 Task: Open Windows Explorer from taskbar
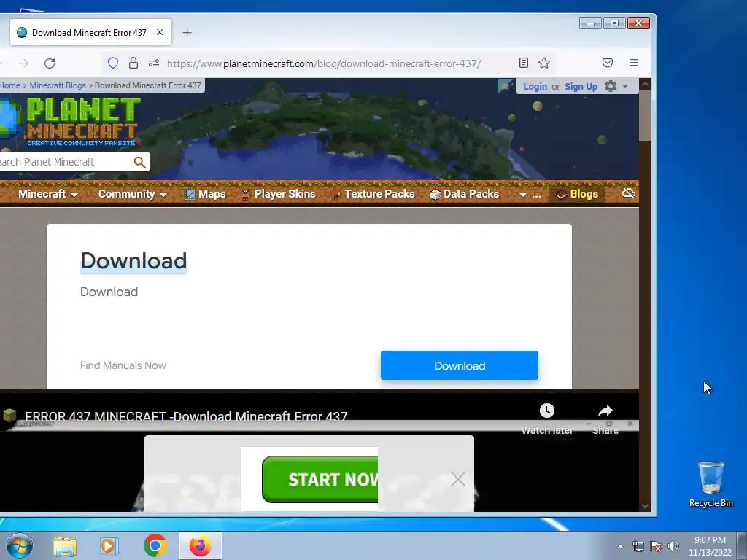point(65,546)
